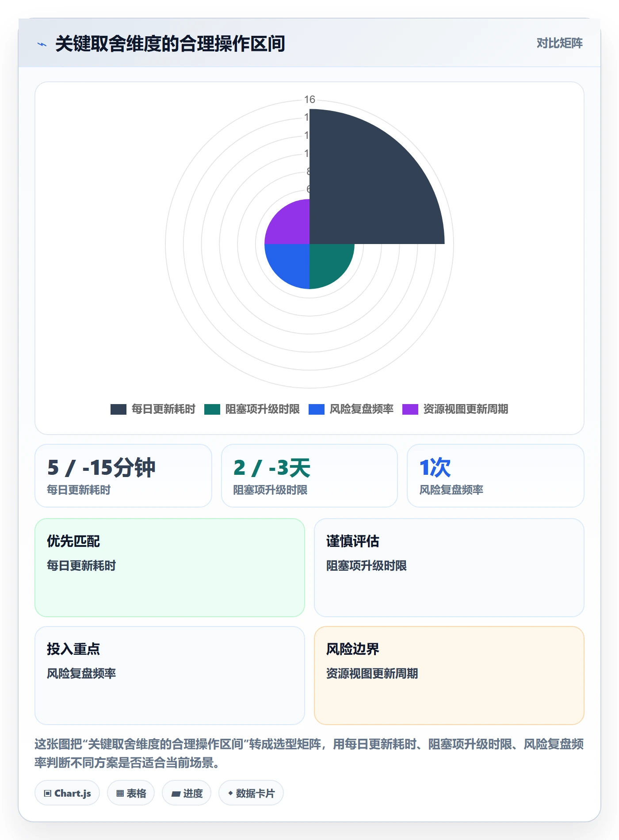This screenshot has height=840, width=619.
Task: Click 每日更新耗时 text in the 优先匹配 card
Action: (x=81, y=566)
